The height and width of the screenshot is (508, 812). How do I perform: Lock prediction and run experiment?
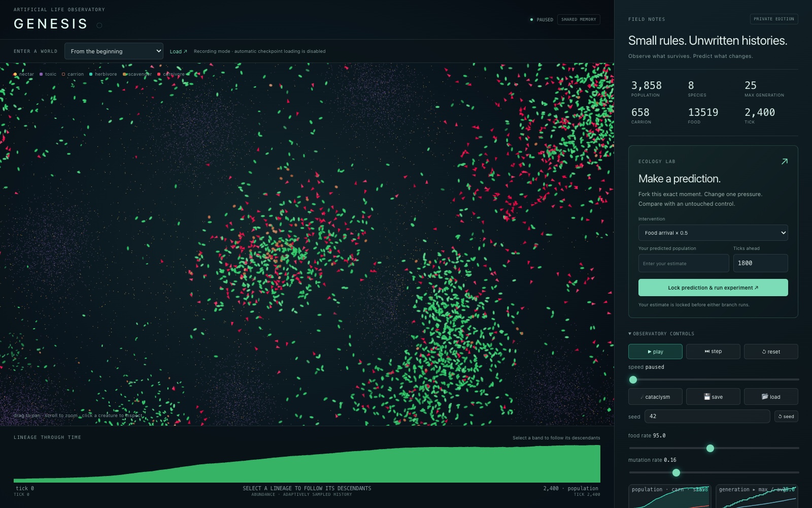tap(713, 288)
